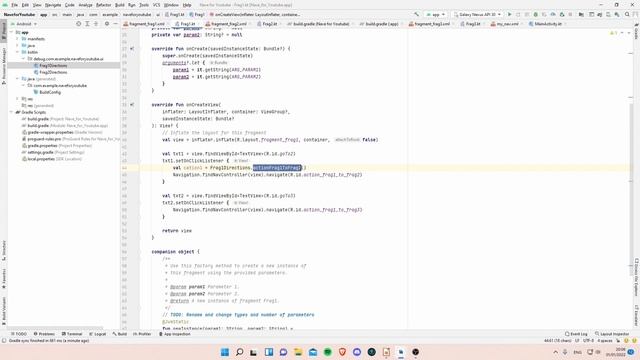
Task: Open Search Everywhere magnifier in toolbar
Action: tap(627, 14)
